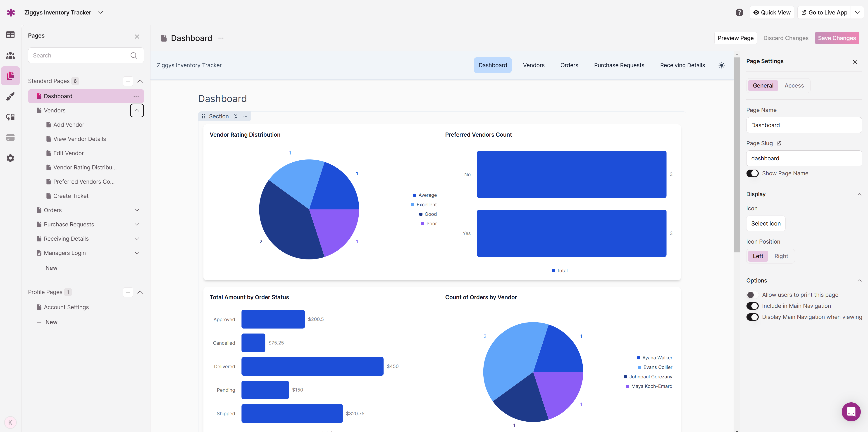Click the Section drag handle
The width and height of the screenshot is (868, 432).
tap(203, 116)
